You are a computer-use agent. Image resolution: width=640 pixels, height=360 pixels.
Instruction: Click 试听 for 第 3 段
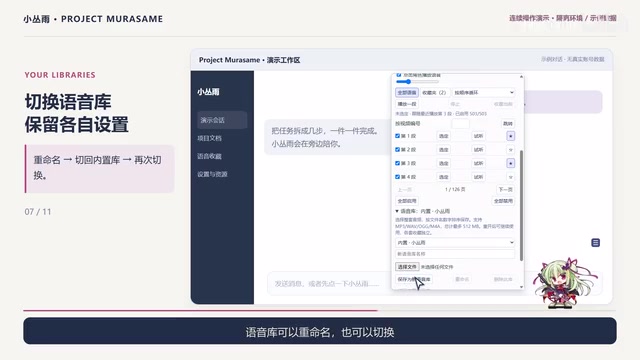(478, 163)
